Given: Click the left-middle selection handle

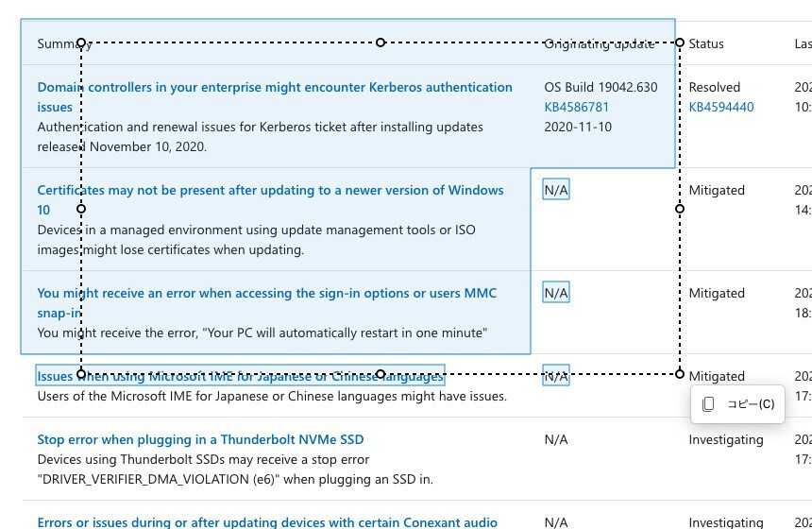Looking at the screenshot, I should click(x=81, y=209).
